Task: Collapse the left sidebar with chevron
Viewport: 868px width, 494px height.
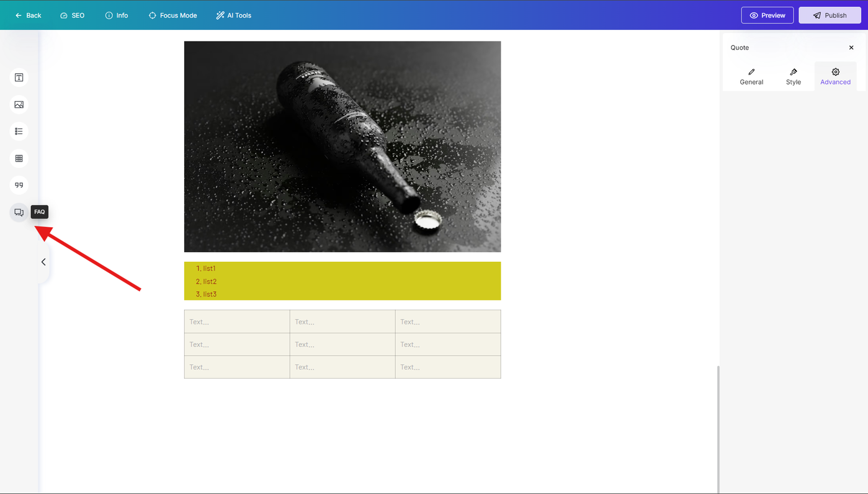Action: (43, 262)
